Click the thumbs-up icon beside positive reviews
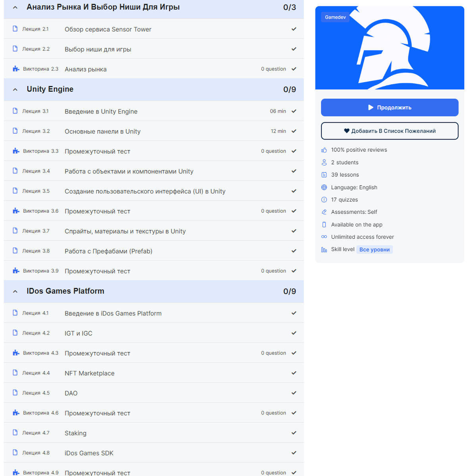Image resolution: width=467 pixels, height=476 pixels. [x=324, y=150]
